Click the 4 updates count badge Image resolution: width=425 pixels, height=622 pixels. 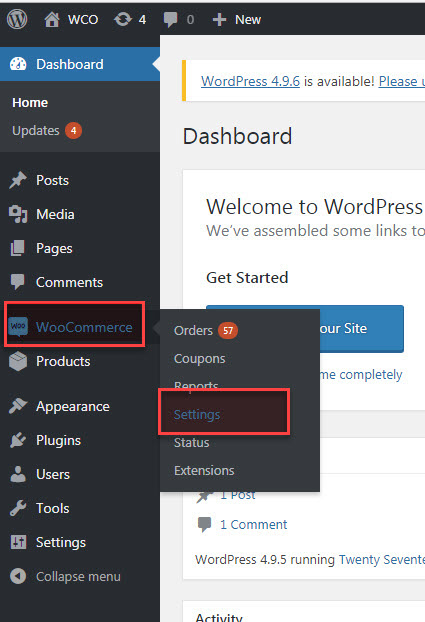tap(73, 131)
